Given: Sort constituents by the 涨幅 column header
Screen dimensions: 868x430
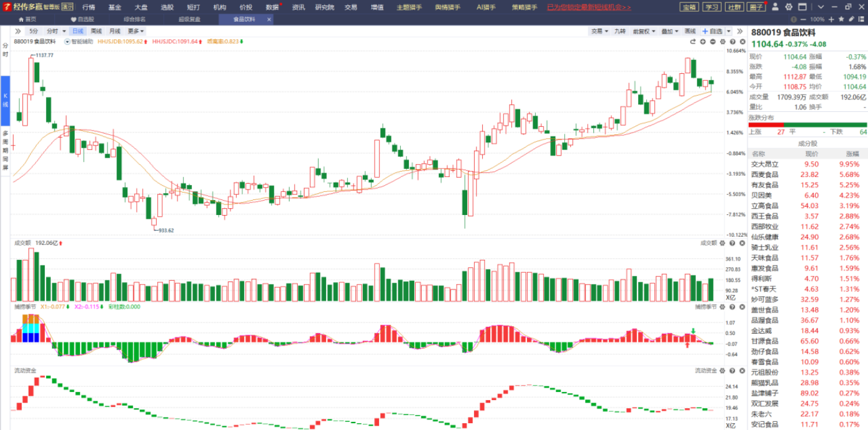Looking at the screenshot, I should [x=851, y=154].
